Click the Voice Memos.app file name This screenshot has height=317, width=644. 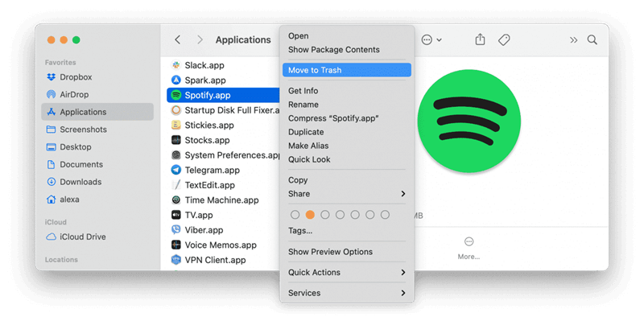(x=221, y=245)
